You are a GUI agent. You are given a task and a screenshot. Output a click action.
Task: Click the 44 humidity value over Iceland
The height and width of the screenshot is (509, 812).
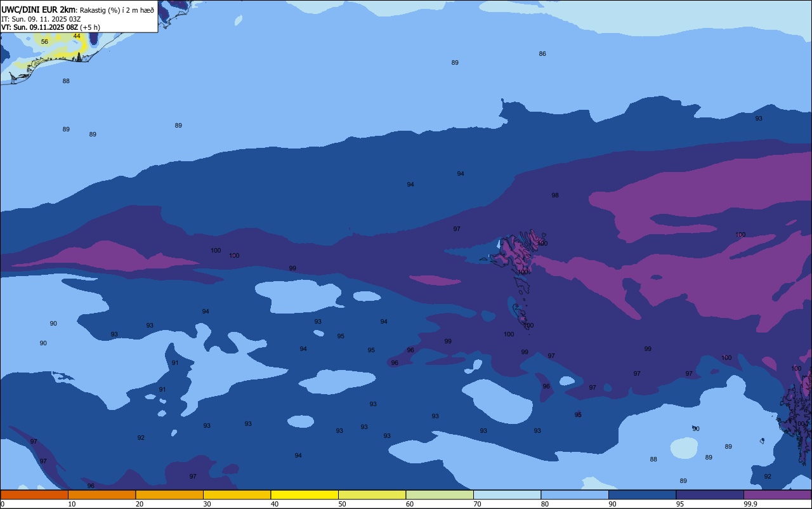(77, 36)
